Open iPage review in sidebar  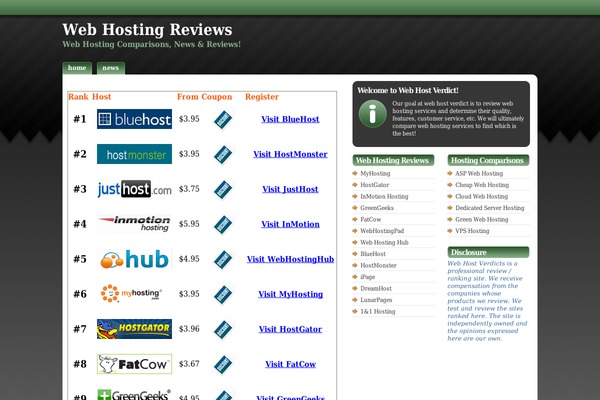[368, 277]
